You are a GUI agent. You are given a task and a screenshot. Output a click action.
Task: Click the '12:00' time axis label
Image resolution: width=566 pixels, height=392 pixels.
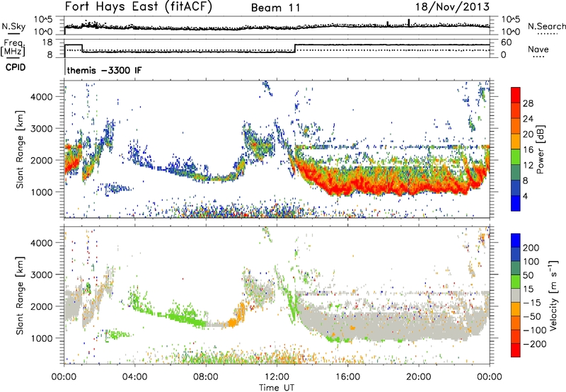click(x=277, y=377)
